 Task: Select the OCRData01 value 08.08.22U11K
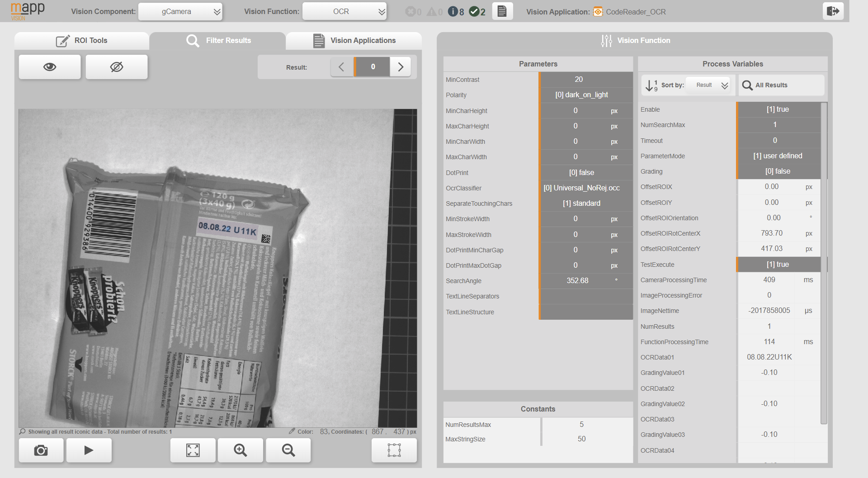(x=769, y=357)
